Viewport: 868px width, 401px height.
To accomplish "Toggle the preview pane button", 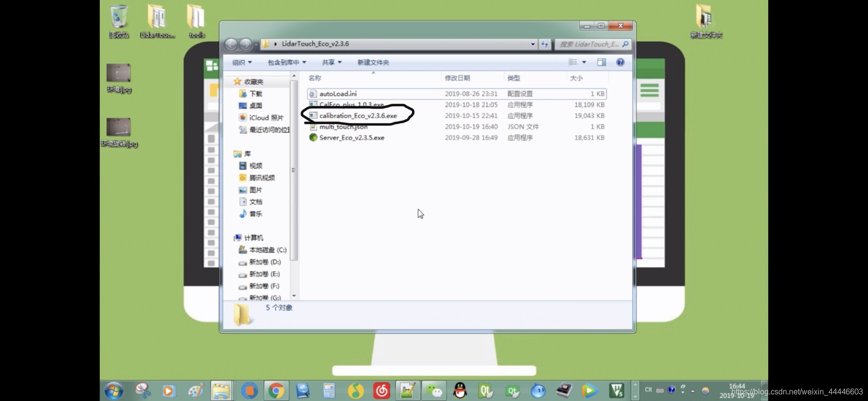I will coord(602,62).
